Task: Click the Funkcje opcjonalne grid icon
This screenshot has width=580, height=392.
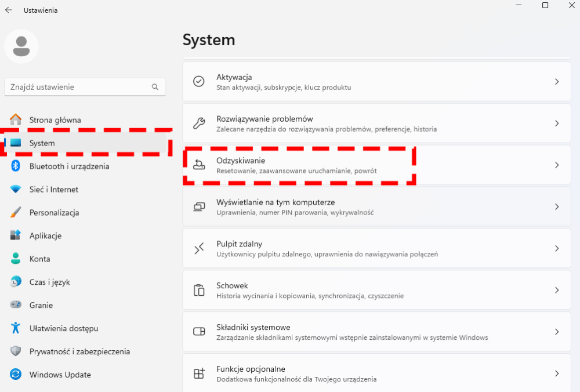Action: coord(199,373)
